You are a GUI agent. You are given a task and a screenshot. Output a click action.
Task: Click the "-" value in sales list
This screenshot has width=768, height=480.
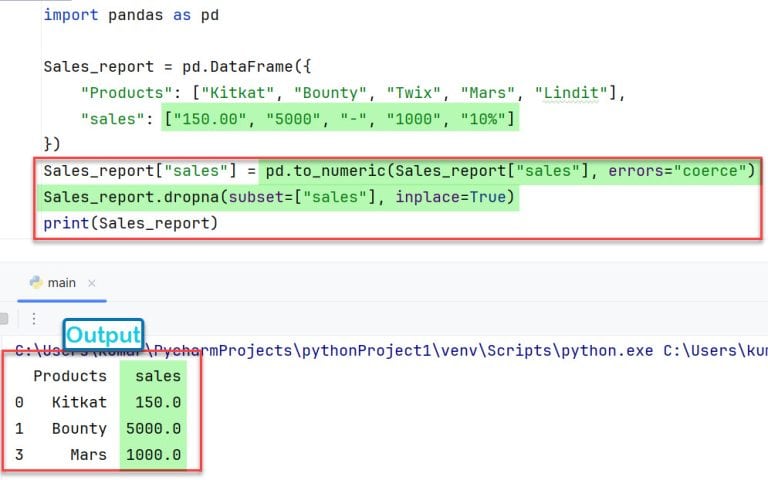(354, 119)
